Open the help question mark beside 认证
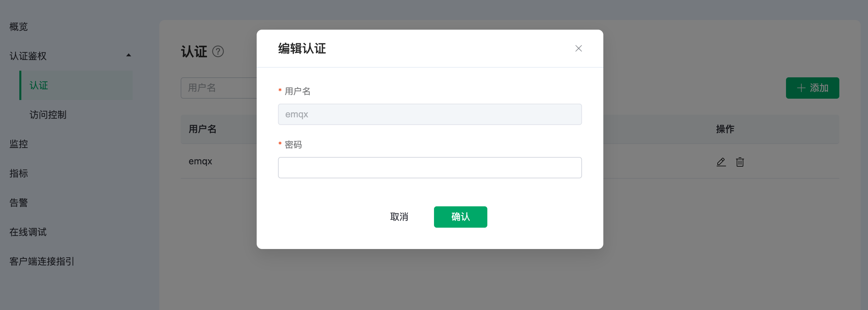 click(218, 52)
